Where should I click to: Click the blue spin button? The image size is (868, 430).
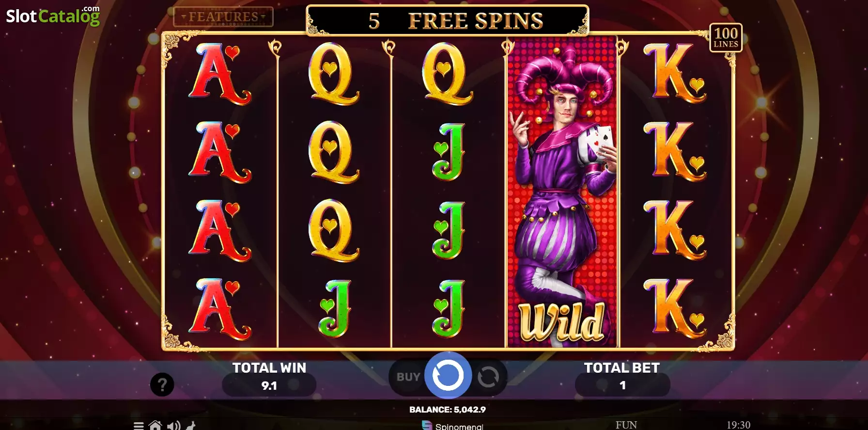448,376
